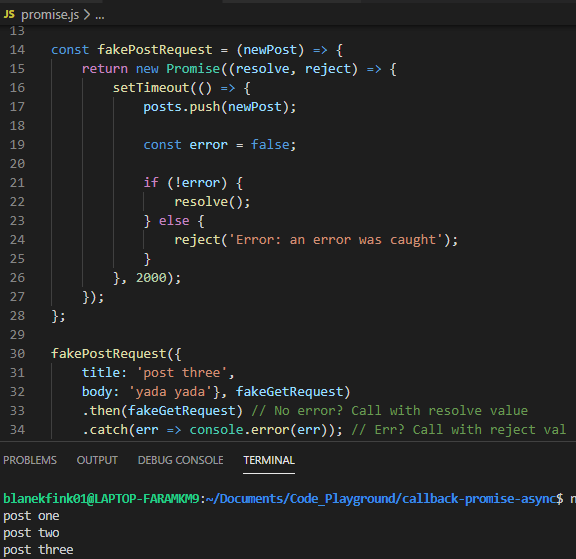Click the if (!error) statement
Viewport: 576px width, 559px height.
185,183
